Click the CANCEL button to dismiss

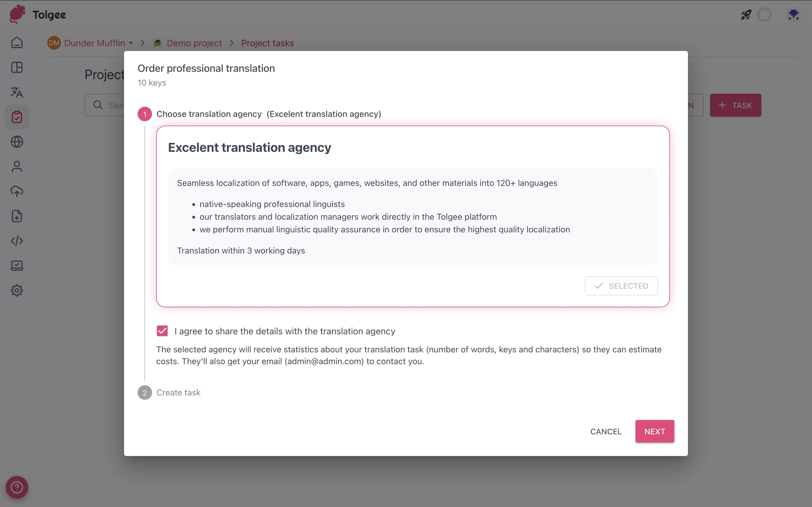(606, 432)
